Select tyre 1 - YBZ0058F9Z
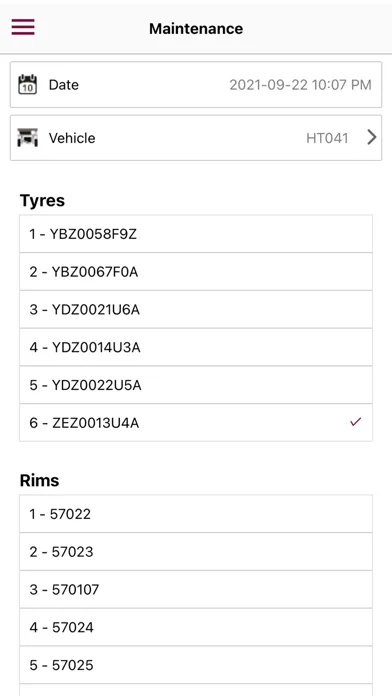Screen dimensions: 392x696 tap(196, 234)
